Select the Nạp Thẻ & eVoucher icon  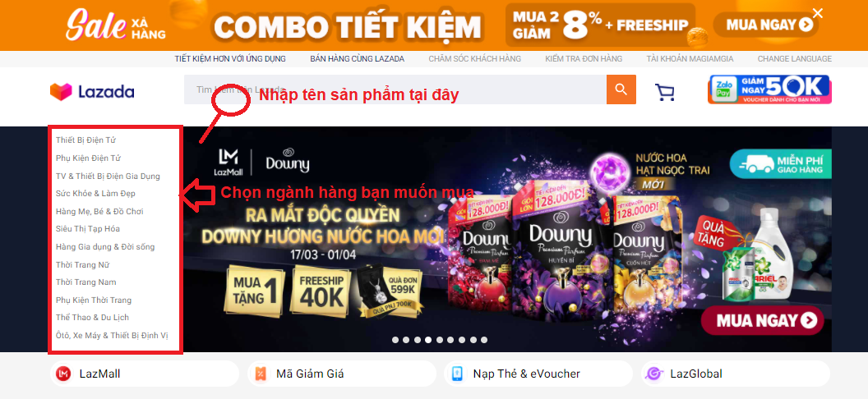pos(457,374)
